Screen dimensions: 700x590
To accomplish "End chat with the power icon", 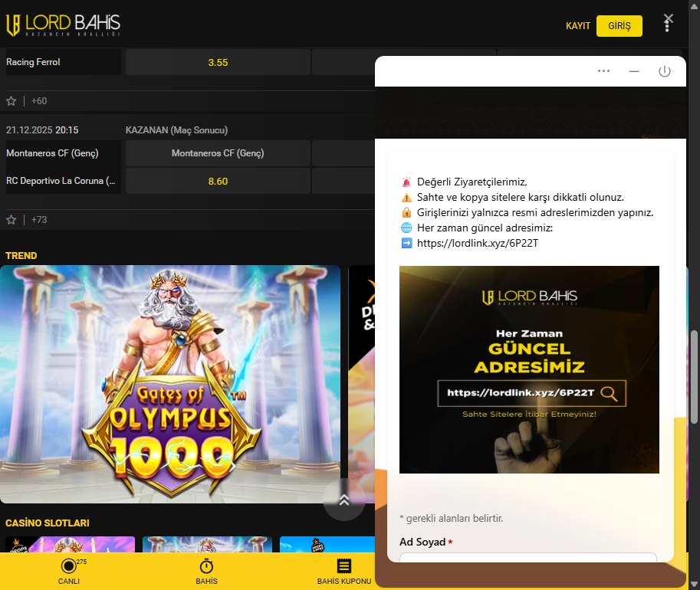I will 664,71.
